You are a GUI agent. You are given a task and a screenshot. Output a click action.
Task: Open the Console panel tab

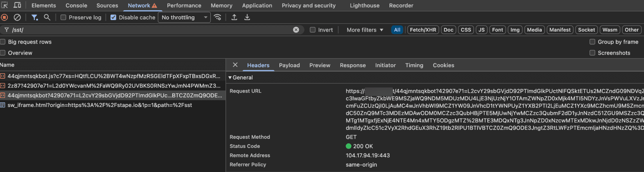[77, 5]
